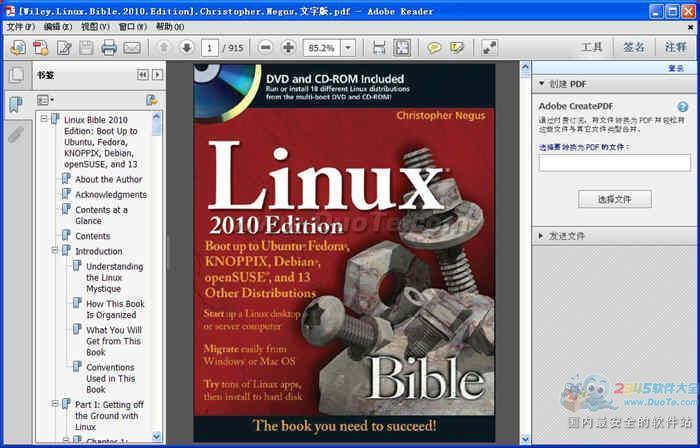Click the Adobe Reader title bar icon
The height and width of the screenshot is (448, 700).
[x=10, y=11]
